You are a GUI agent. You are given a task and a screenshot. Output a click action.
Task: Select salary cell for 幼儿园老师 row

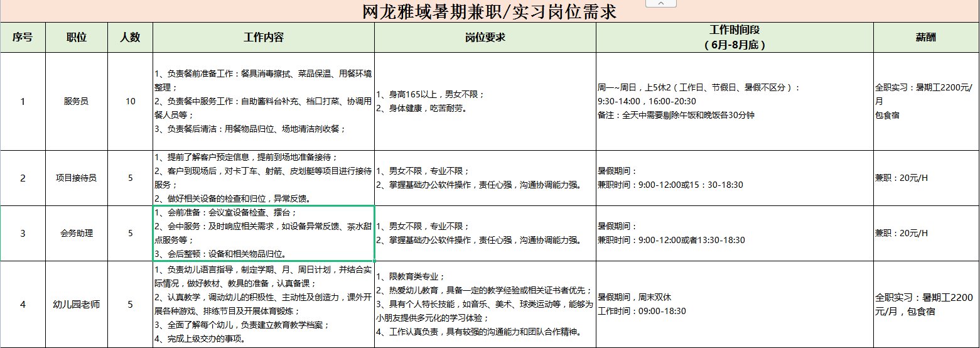pyautogui.click(x=926, y=305)
